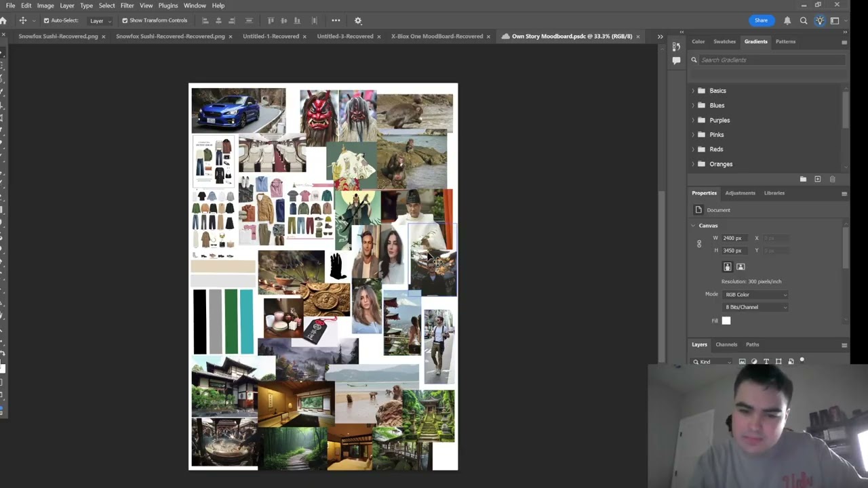The image size is (868, 488).
Task: Open the Discover lightbulb icon
Action: coord(820,20)
